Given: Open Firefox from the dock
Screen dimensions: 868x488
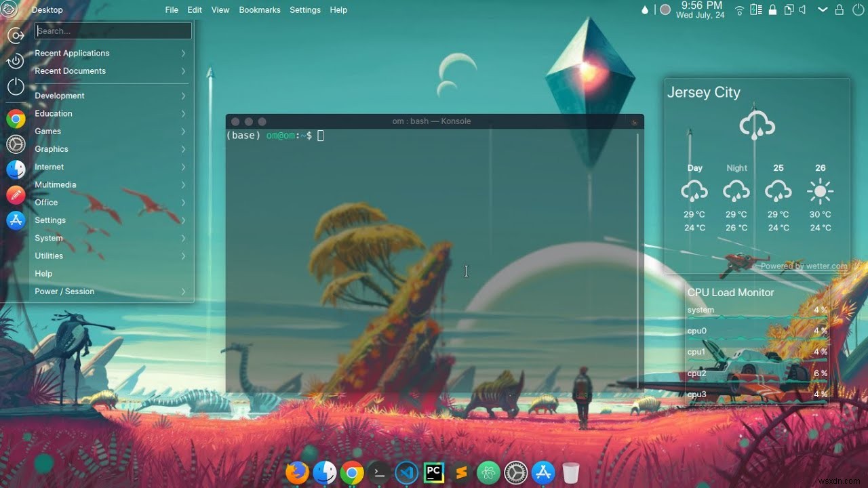Looking at the screenshot, I should coord(297,472).
